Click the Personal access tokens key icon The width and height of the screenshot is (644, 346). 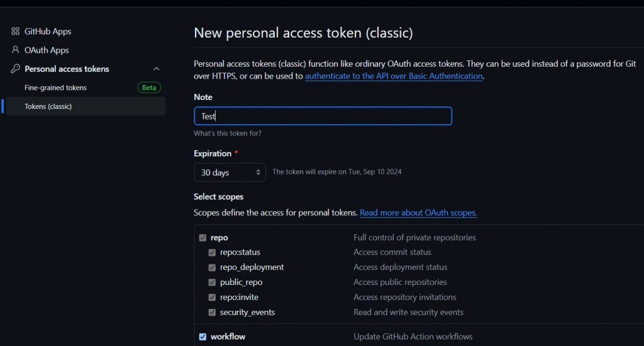pos(16,69)
